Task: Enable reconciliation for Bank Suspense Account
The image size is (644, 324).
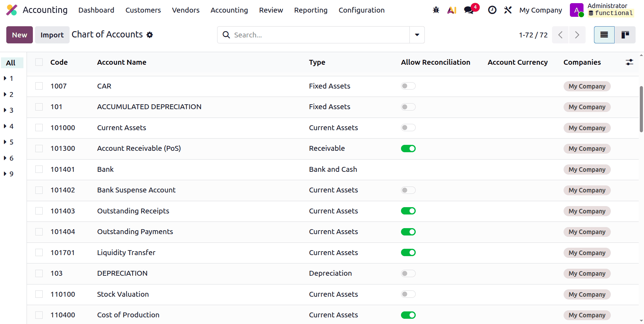Action: 408,190
